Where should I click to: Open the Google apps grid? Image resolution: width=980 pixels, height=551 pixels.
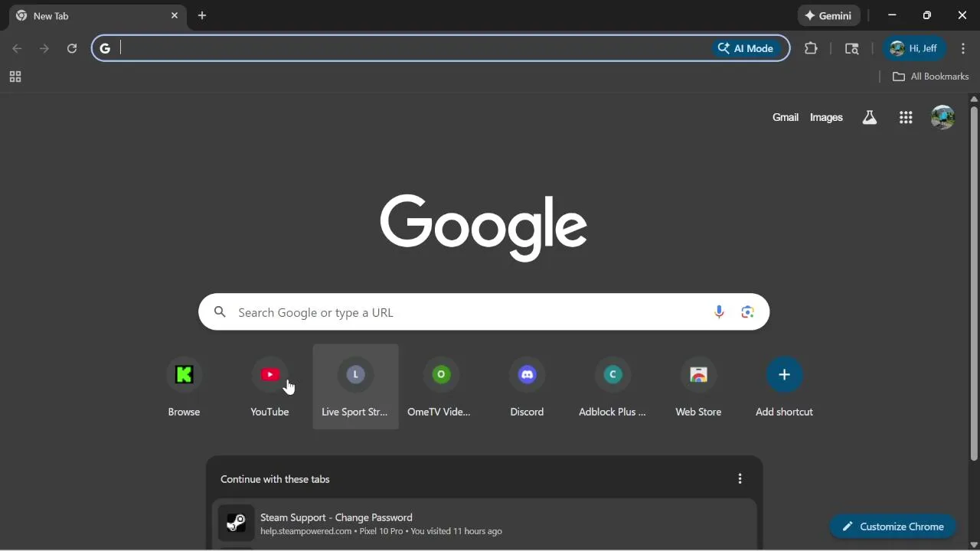click(x=906, y=117)
